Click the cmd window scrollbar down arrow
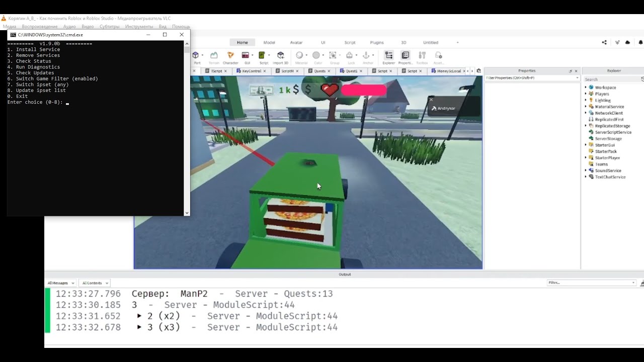This screenshot has width=644, height=362. 187,213
